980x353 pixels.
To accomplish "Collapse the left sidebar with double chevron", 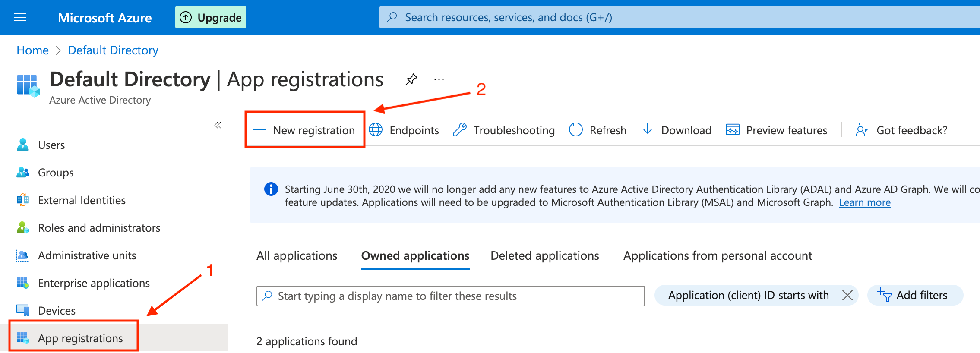I will [x=218, y=125].
